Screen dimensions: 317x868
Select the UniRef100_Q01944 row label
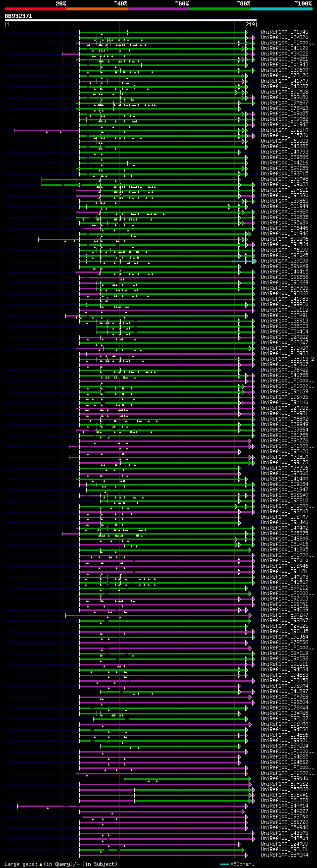284,207
